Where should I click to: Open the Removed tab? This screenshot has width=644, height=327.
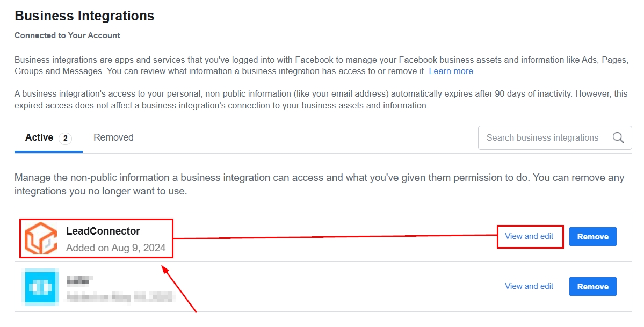(113, 137)
